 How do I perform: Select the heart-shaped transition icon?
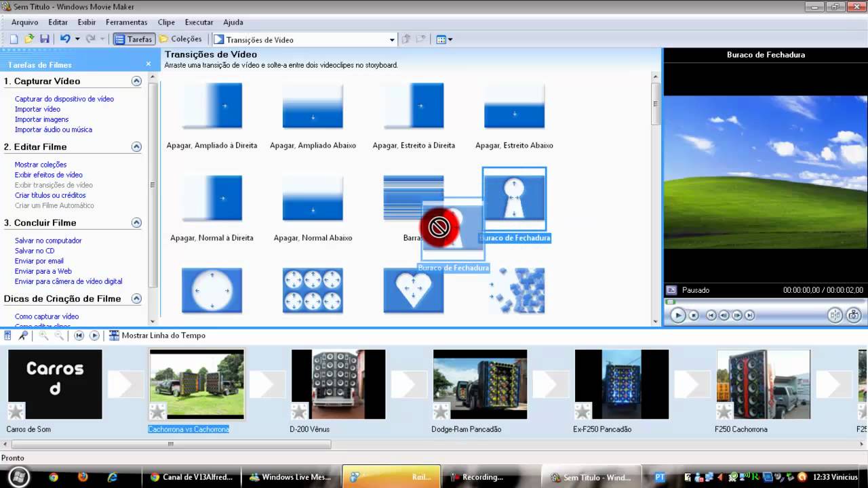click(x=414, y=291)
